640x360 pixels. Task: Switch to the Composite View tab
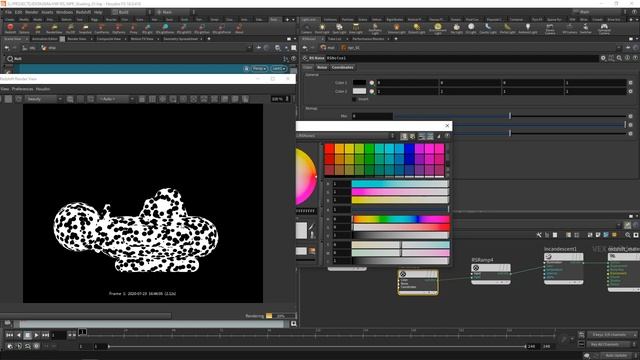[109, 39]
